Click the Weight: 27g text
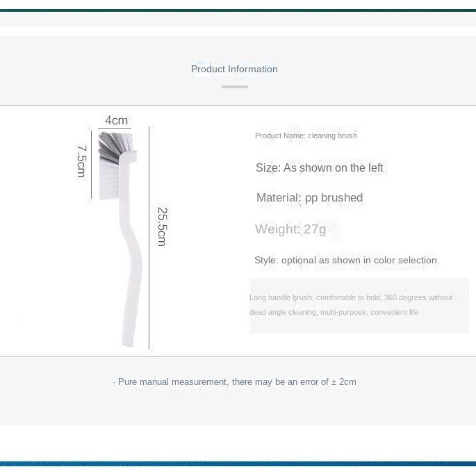Screen dimensions: 476x476 pyautogui.click(x=290, y=229)
